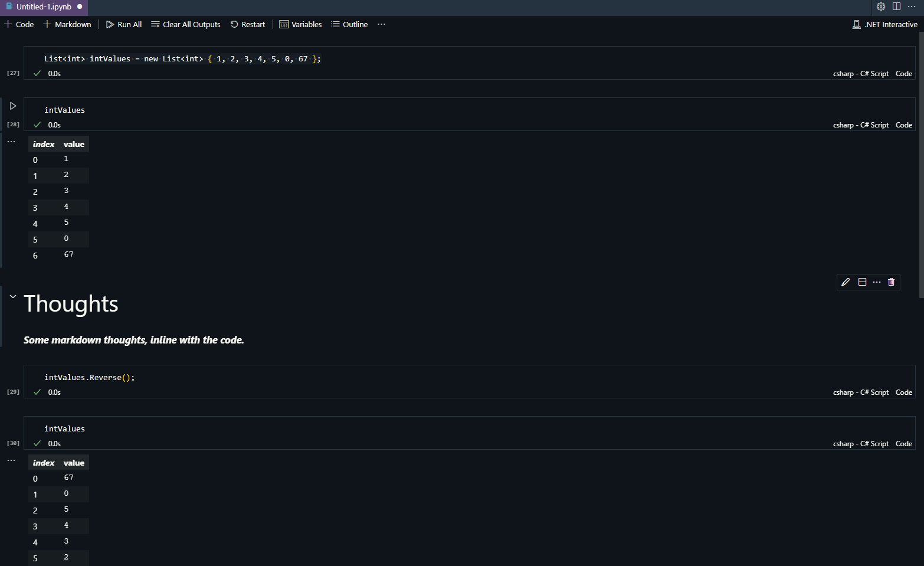Image resolution: width=924 pixels, height=566 pixels.
Task: Clear All Outputs of the notebook
Action: [185, 24]
